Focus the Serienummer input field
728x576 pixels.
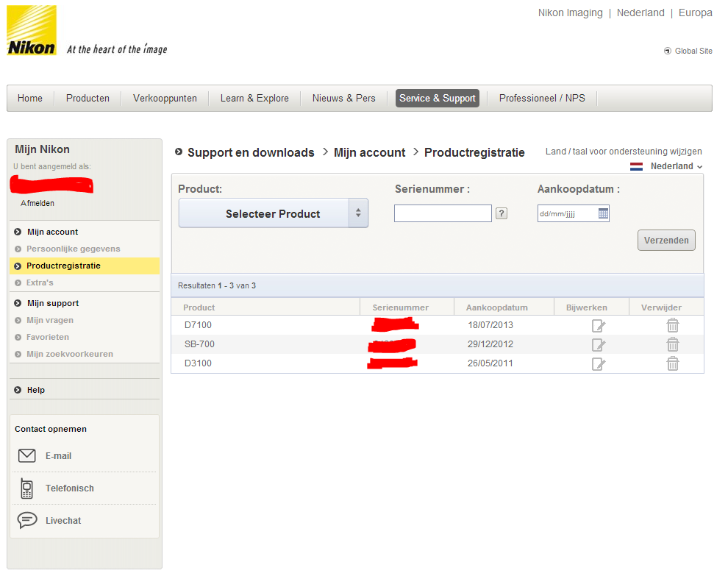[x=443, y=213]
